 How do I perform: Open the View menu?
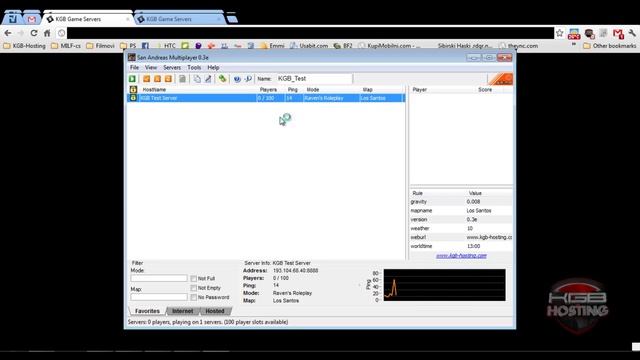(151, 67)
